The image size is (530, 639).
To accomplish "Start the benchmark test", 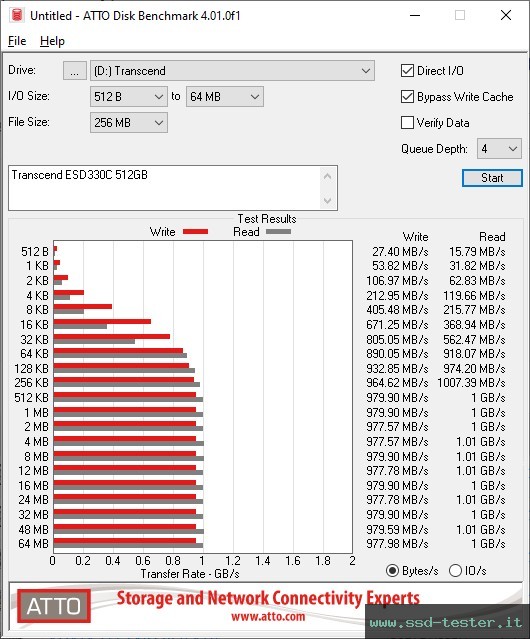I will click(x=492, y=178).
